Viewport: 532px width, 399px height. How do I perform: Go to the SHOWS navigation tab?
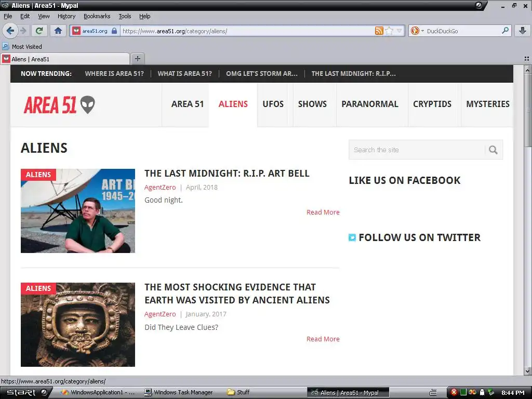click(312, 104)
